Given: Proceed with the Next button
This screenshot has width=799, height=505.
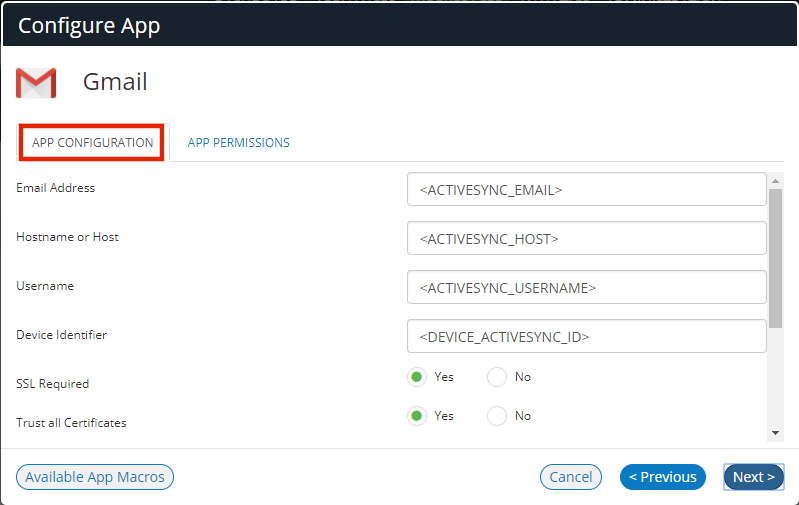Looking at the screenshot, I should click(754, 477).
